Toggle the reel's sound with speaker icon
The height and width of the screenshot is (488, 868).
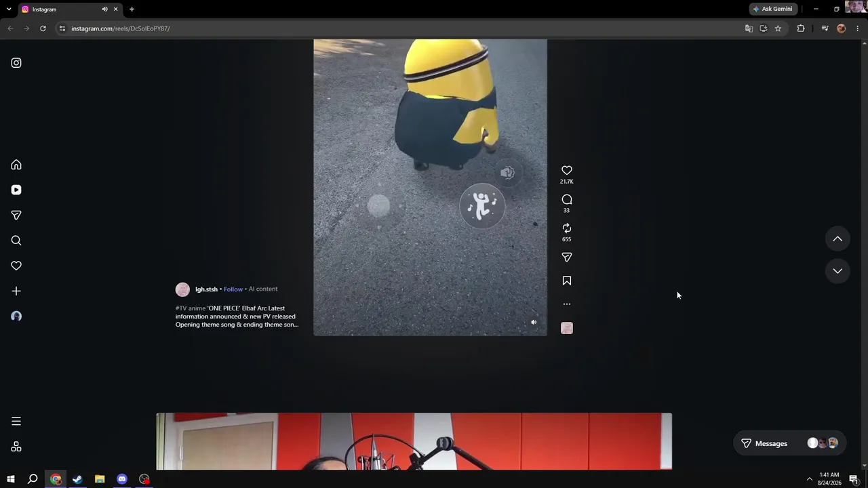point(534,323)
